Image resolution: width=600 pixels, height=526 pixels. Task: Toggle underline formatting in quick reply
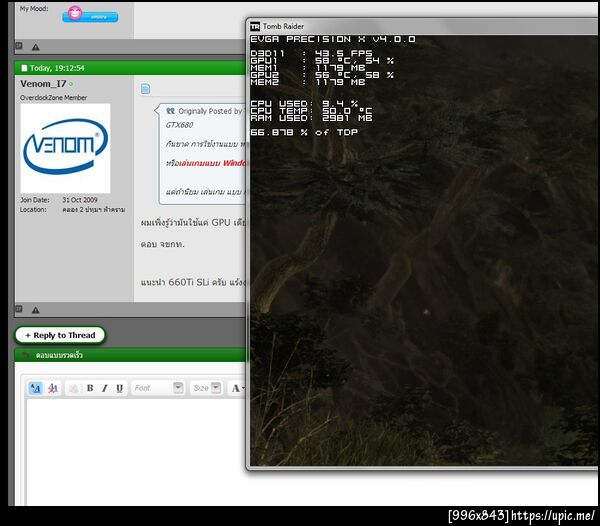click(x=119, y=388)
